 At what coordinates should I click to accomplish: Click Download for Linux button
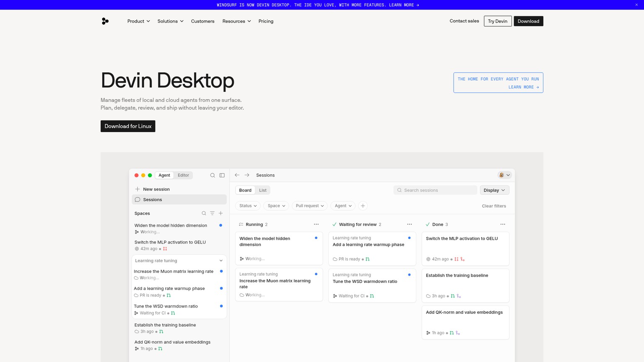tap(128, 126)
